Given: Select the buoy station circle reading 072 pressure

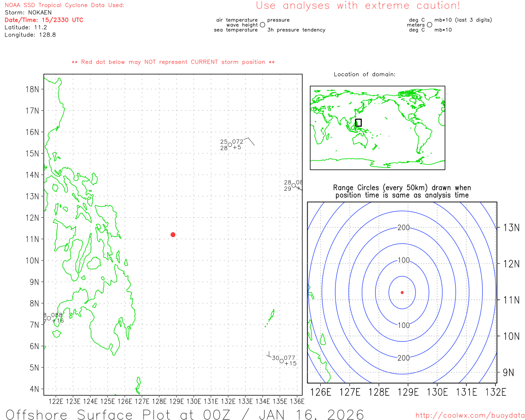Looking at the screenshot, I should pos(230,145).
